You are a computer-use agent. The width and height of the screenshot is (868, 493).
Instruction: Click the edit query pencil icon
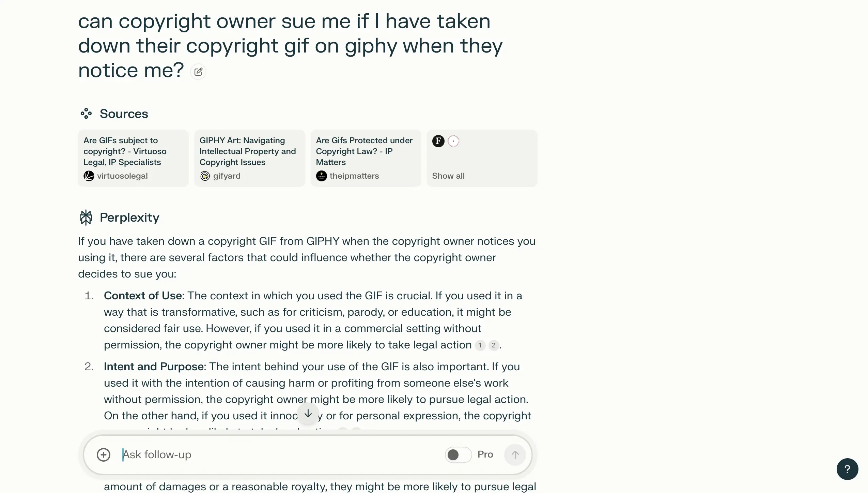198,72
